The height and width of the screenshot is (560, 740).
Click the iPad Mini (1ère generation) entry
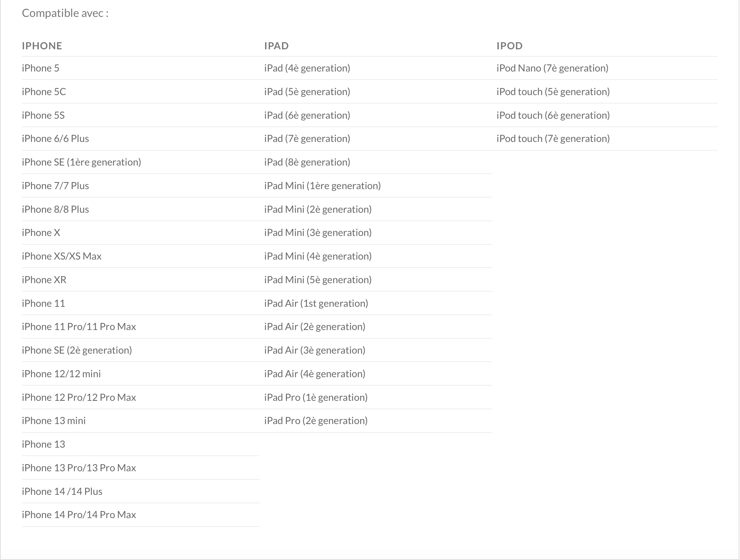(x=322, y=186)
